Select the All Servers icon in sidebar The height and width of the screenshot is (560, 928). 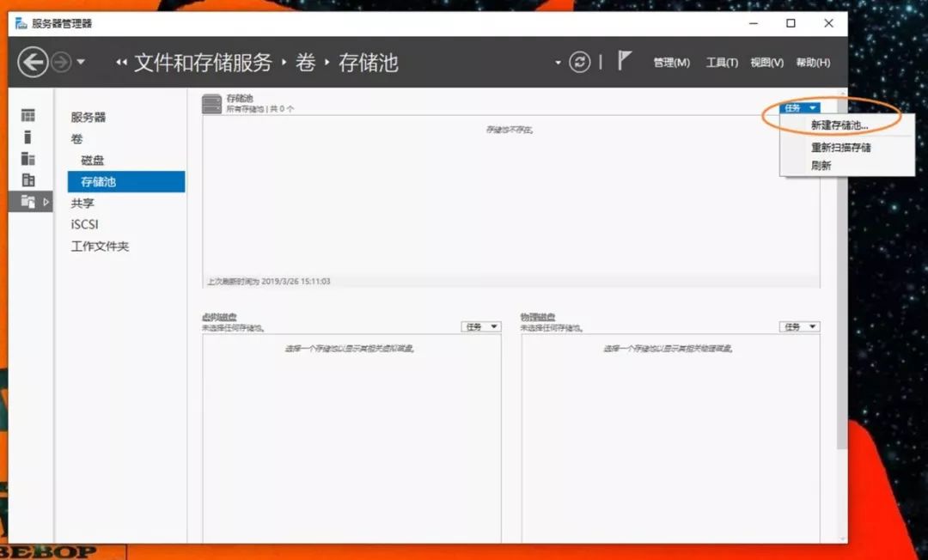27,159
